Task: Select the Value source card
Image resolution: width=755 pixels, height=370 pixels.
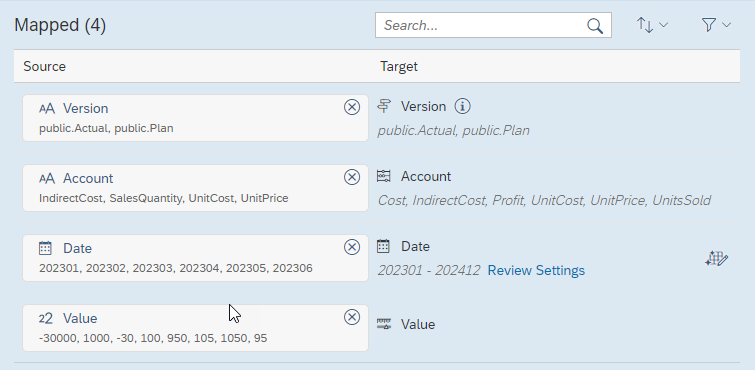Action: click(195, 328)
